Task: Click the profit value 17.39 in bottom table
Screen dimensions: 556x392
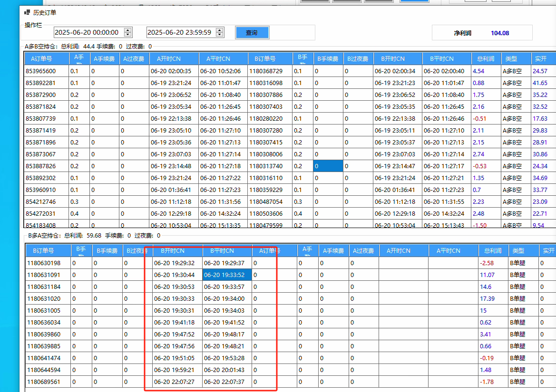Action: (x=487, y=299)
